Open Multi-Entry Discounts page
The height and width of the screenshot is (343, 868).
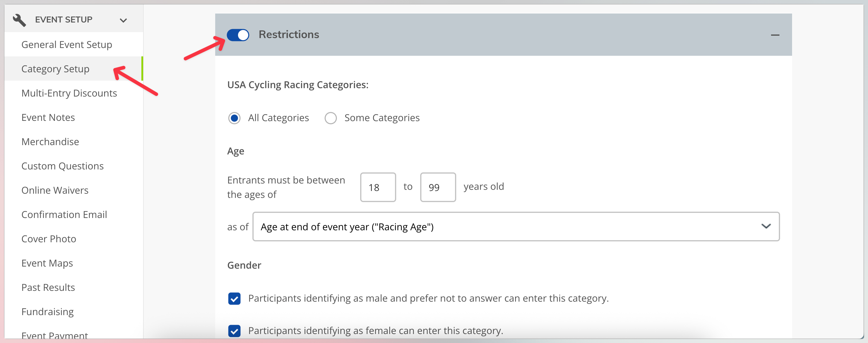69,93
